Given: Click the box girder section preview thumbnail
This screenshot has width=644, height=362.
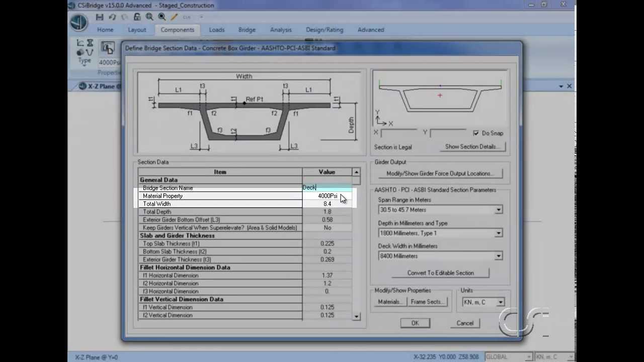Looking at the screenshot, I should click(440, 98).
